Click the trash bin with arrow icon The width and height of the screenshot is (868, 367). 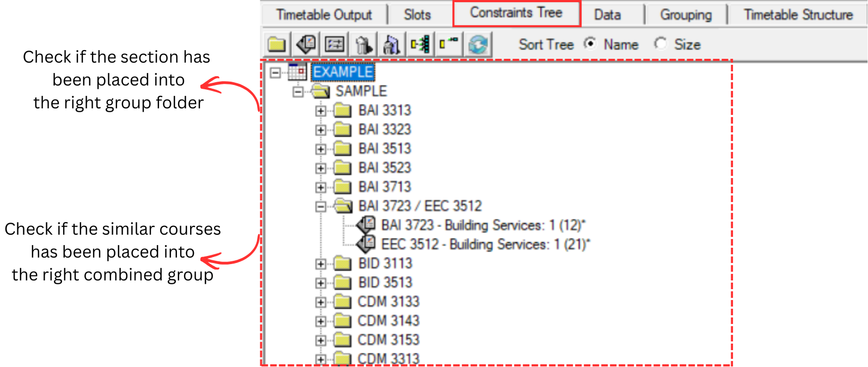[363, 44]
